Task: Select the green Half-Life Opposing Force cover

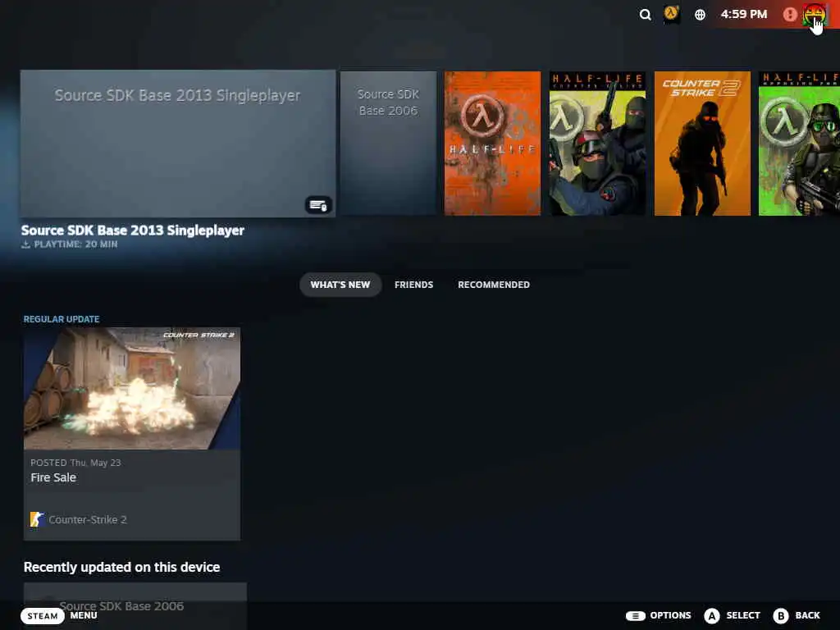Action: click(799, 144)
